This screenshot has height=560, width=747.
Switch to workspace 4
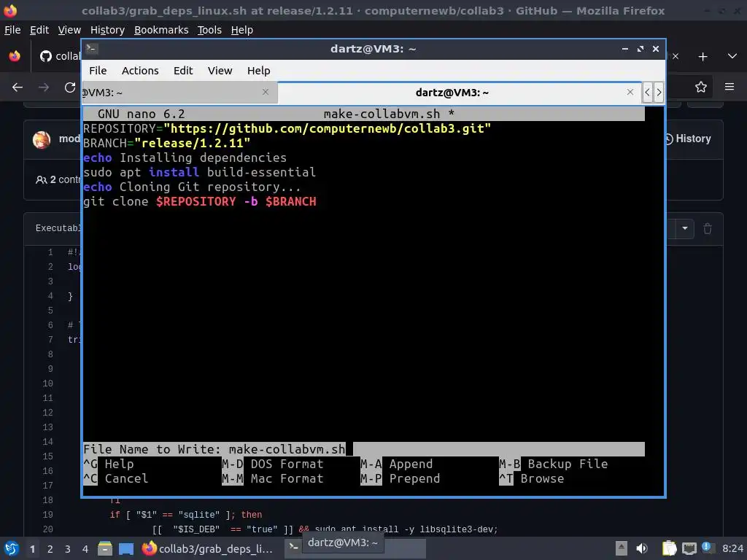click(x=85, y=549)
